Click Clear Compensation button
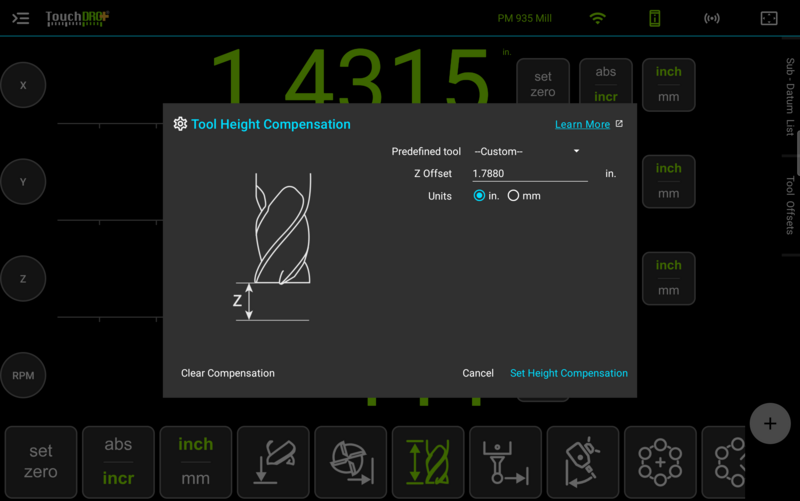The width and height of the screenshot is (800, 501). [x=228, y=373]
